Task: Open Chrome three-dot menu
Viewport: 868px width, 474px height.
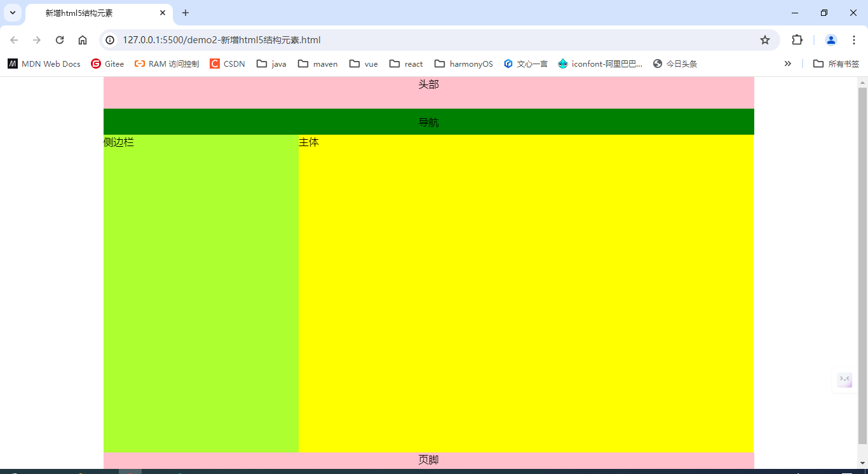Action: coord(854,40)
